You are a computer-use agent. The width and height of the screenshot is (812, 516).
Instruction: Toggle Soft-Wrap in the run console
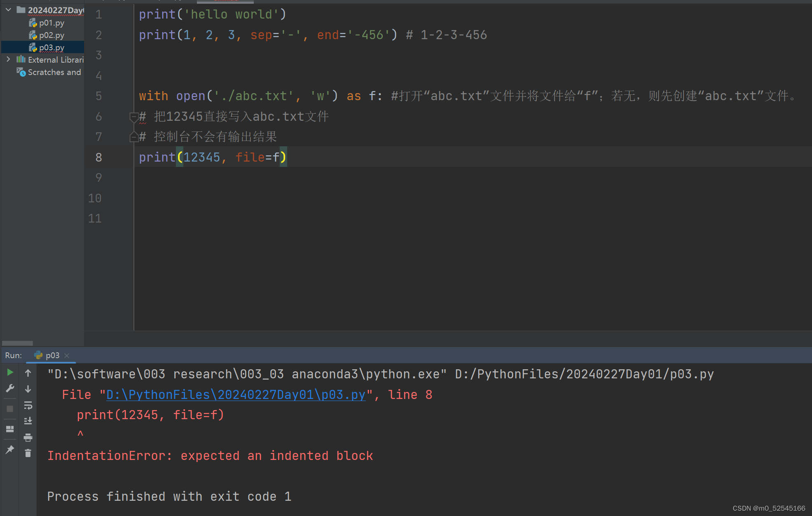click(28, 406)
